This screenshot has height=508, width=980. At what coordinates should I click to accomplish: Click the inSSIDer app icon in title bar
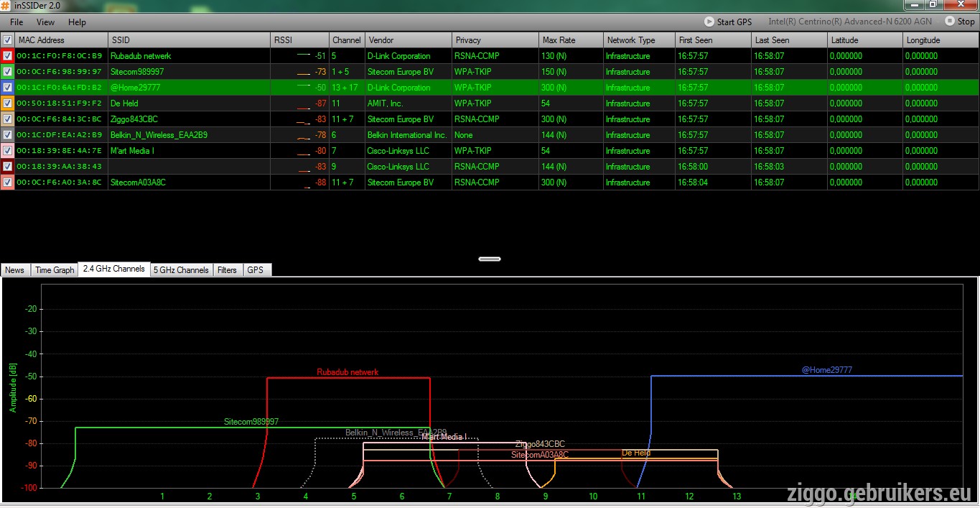[x=6, y=5]
